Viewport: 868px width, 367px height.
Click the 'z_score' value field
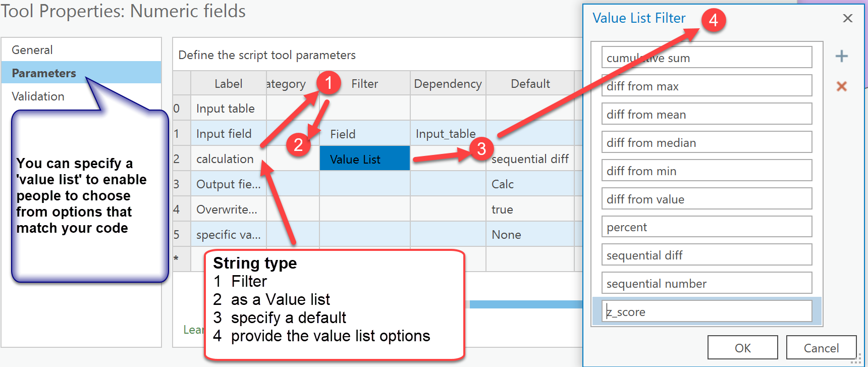(707, 312)
